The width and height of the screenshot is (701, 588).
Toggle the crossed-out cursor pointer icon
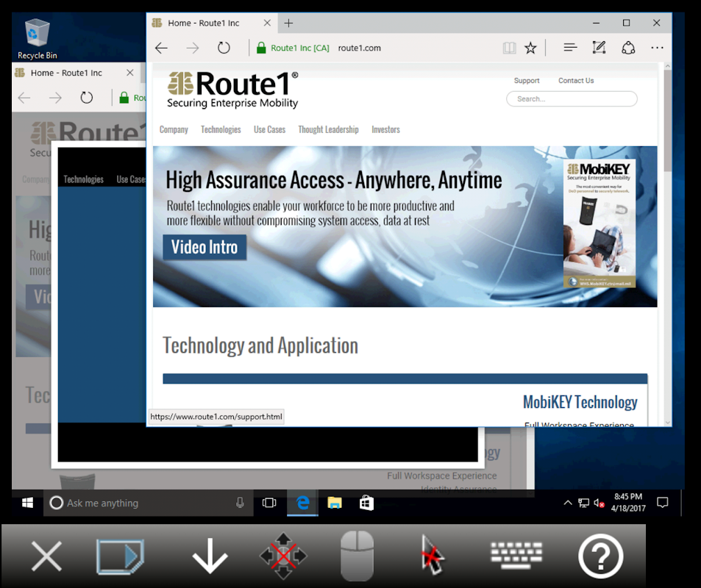[432, 556]
